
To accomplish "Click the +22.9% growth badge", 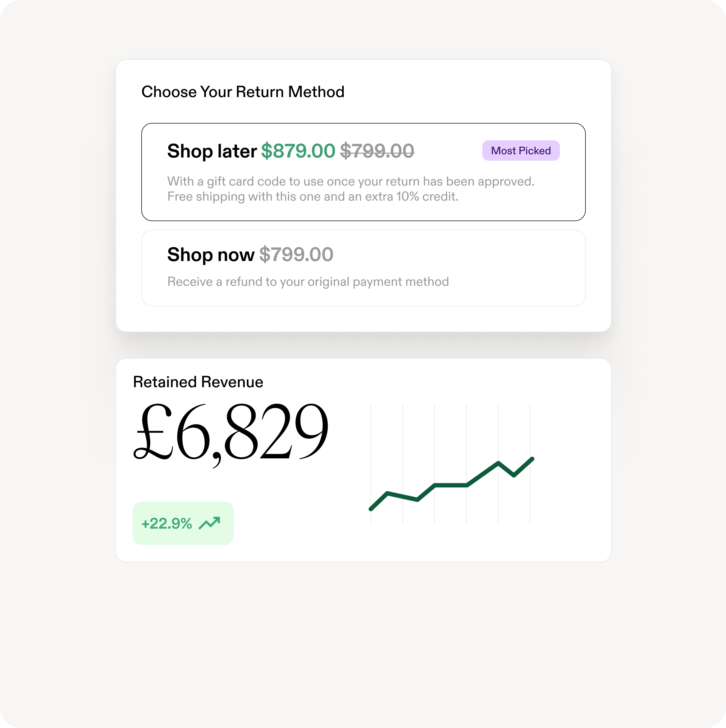I will pos(183,523).
